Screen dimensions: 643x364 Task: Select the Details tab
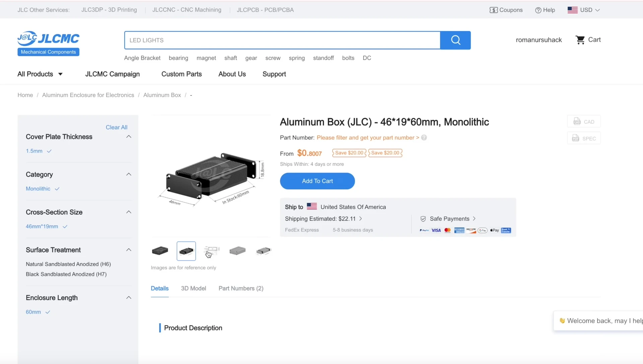[x=160, y=288]
